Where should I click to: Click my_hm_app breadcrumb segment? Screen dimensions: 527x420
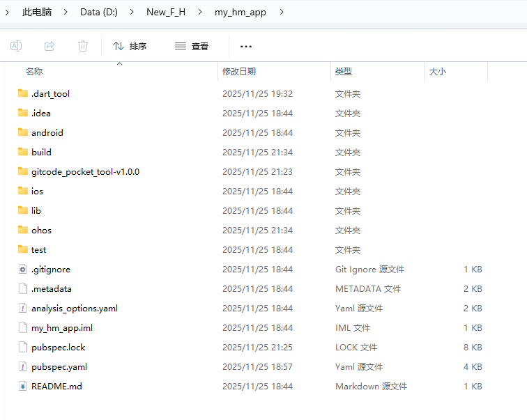(x=240, y=12)
